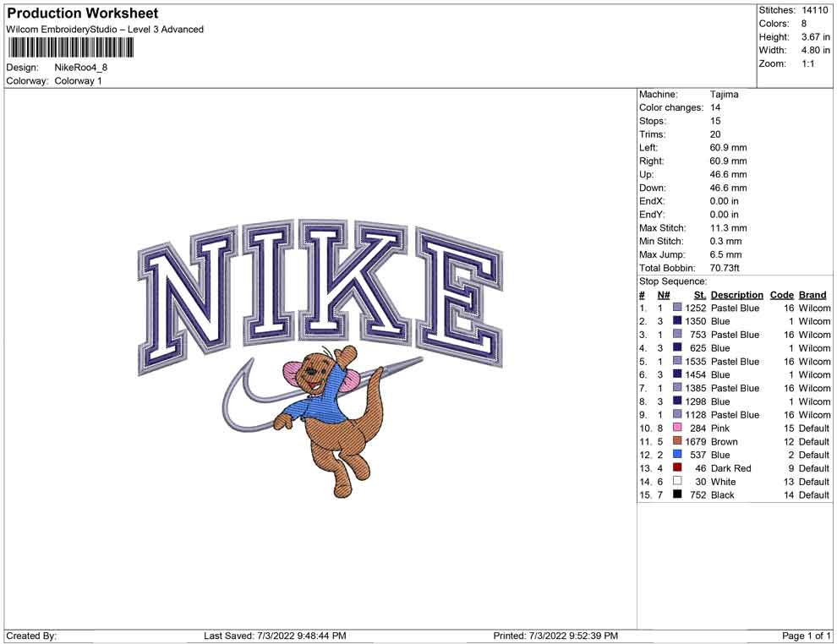Select the Dark Red swatch in stop 13
This screenshot has height=644, width=837.
click(677, 467)
